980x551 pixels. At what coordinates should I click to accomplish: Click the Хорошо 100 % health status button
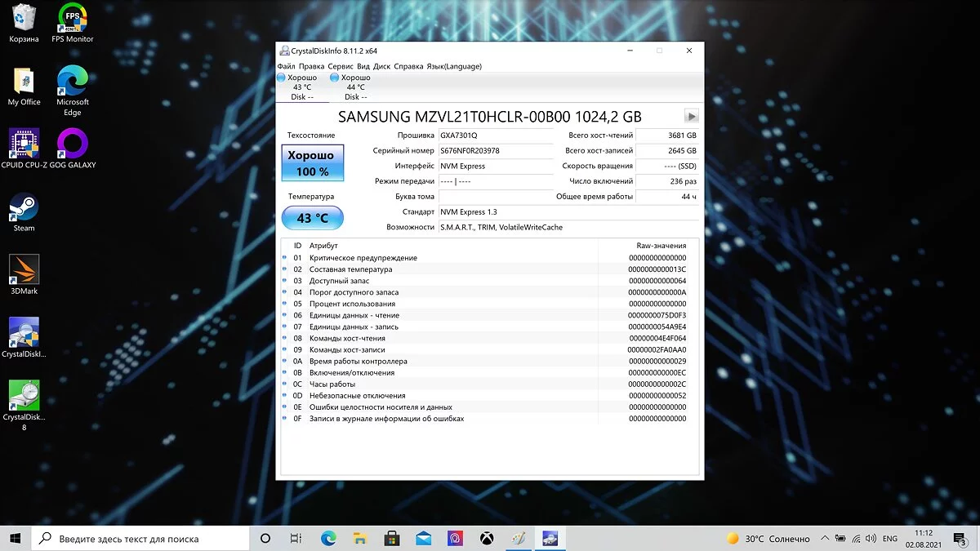tap(313, 162)
